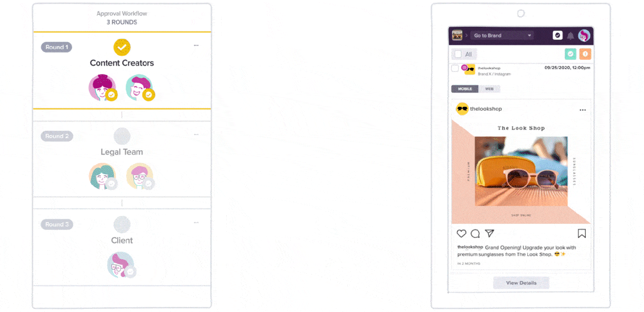Image resolution: width=644 pixels, height=312 pixels.
Task: Like the post with heart icon
Action: click(462, 233)
